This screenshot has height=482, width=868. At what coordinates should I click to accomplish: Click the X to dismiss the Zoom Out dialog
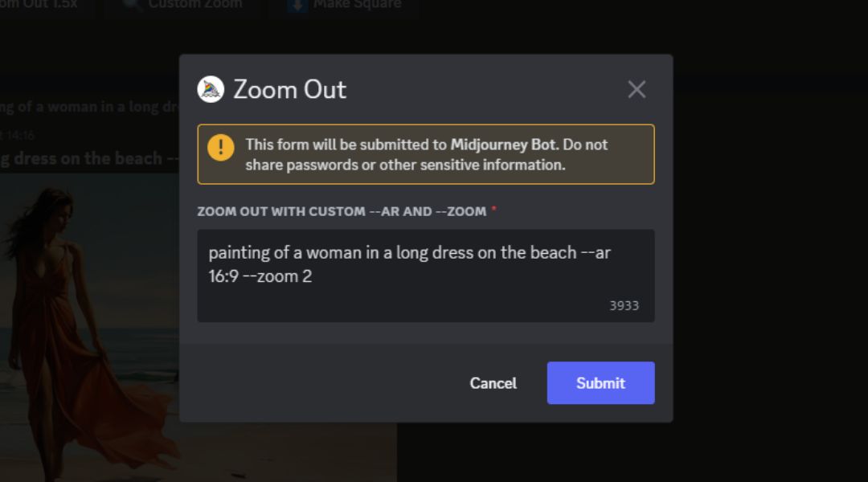coord(637,89)
